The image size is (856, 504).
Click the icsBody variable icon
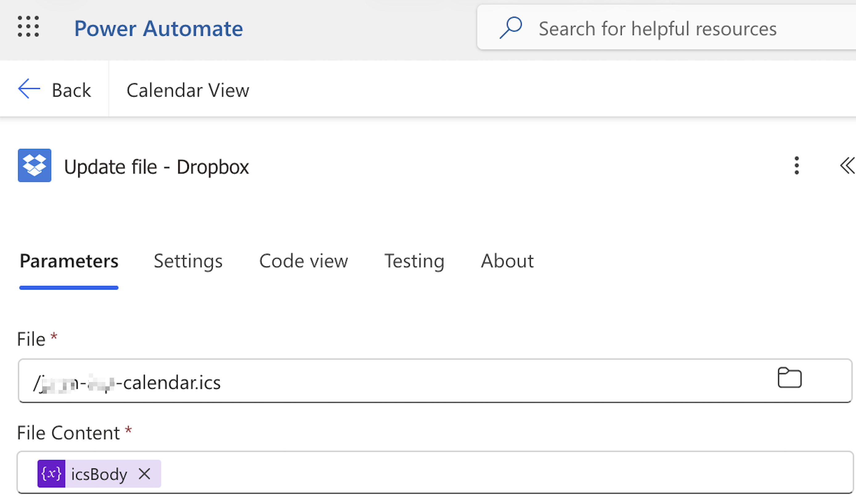pos(51,474)
